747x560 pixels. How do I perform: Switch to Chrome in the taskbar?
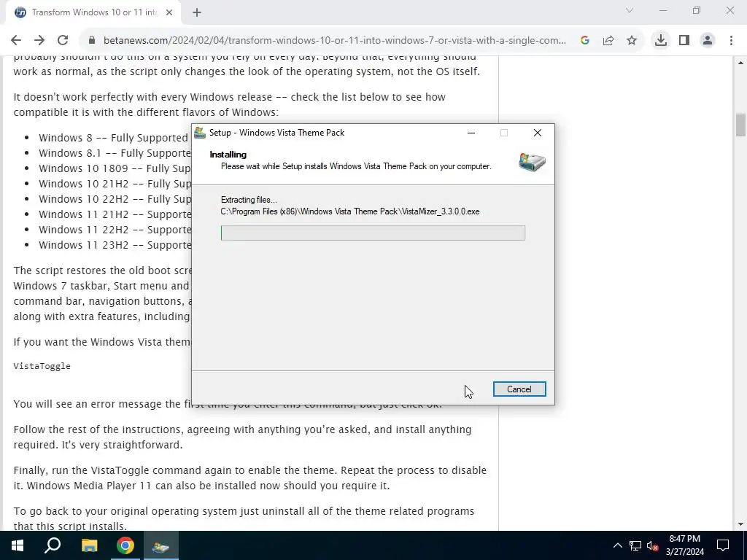tap(125, 545)
